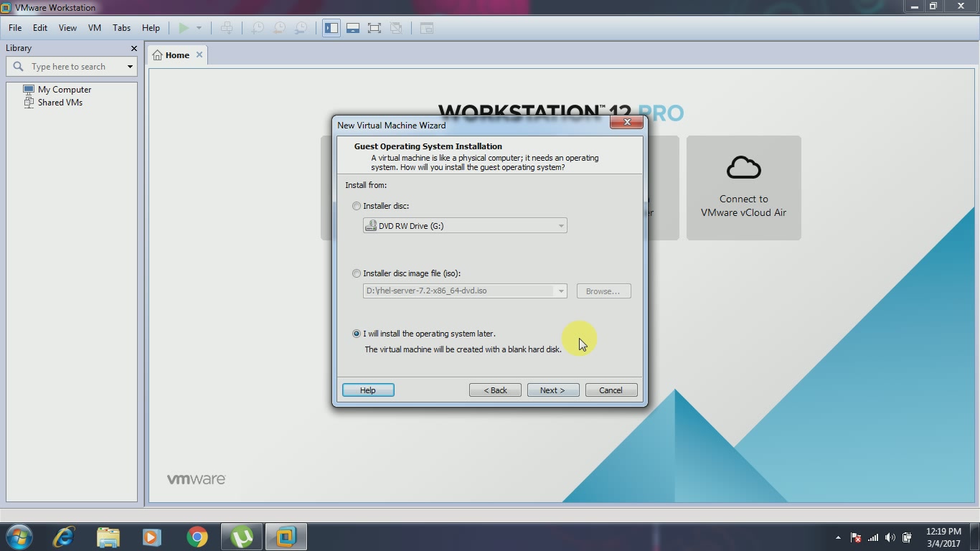Click the Action Center flag tray icon
Screen dimensions: 980x551
(x=856, y=537)
